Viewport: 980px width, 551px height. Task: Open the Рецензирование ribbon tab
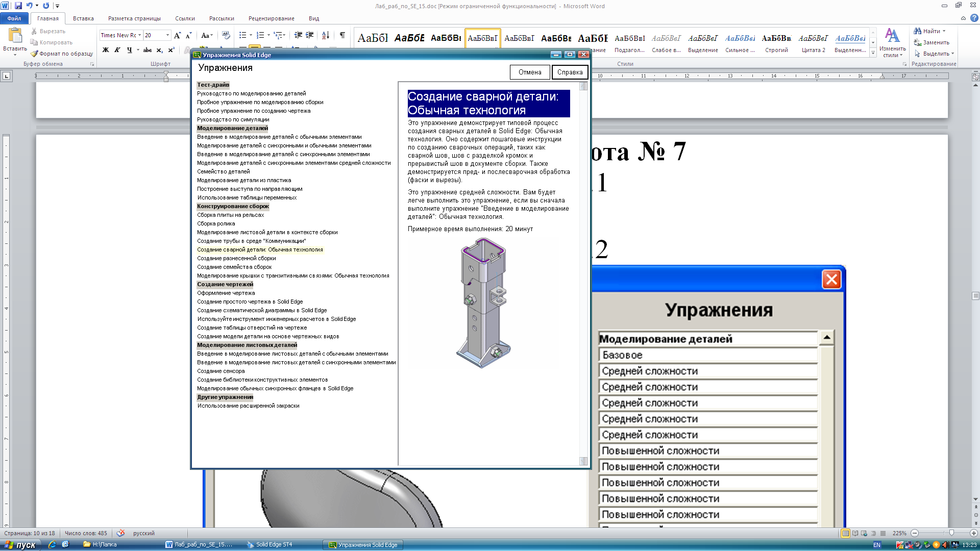click(x=271, y=18)
